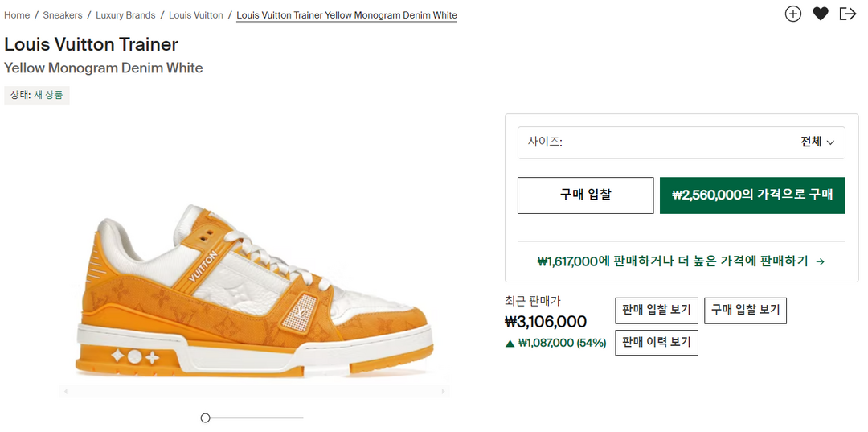This screenshot has width=868, height=432.
Task: Open the 판매 입찰 보기 view
Action: (657, 311)
